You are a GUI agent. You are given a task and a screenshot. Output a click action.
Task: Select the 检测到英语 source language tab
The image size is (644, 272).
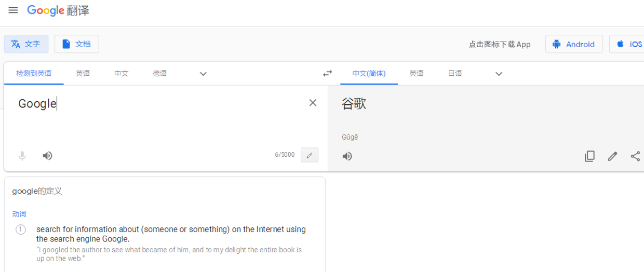tap(34, 74)
